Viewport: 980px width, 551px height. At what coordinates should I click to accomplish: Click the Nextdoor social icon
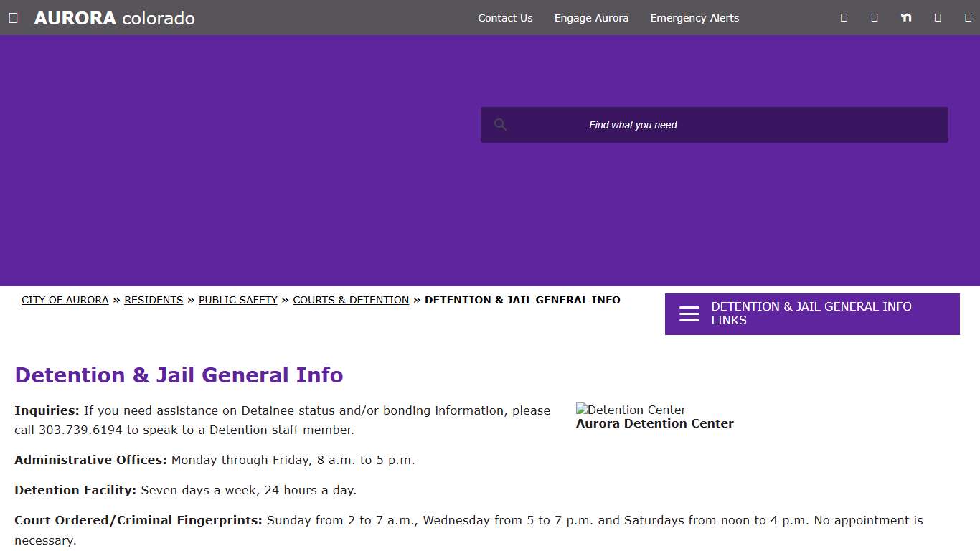click(x=906, y=17)
